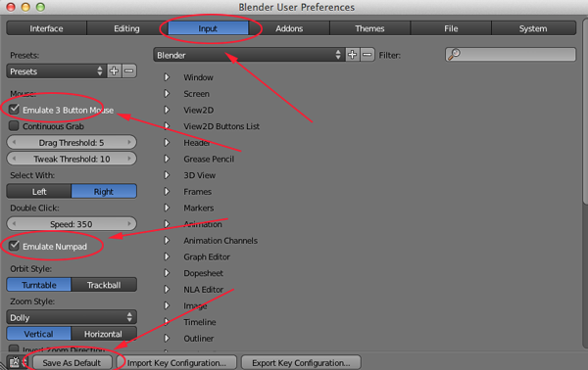This screenshot has height=370, width=588.
Task: Choose Turntable orbit style
Action: [x=38, y=285]
